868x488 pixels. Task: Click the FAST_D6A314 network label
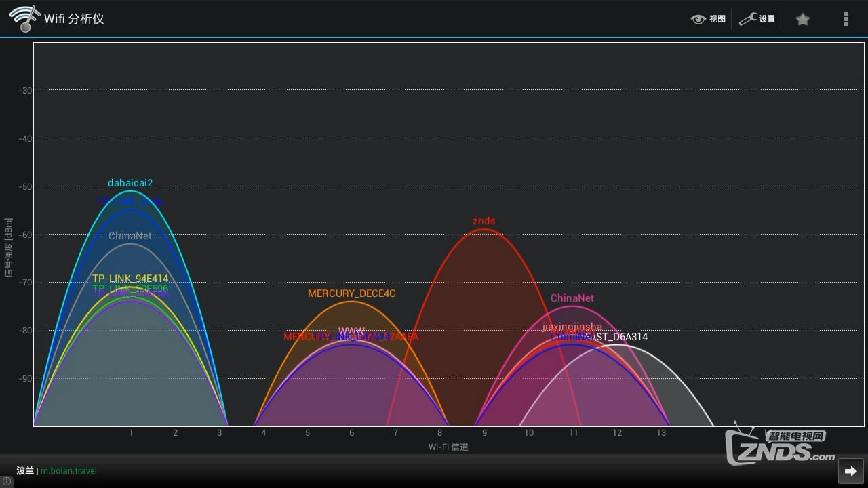click(618, 337)
